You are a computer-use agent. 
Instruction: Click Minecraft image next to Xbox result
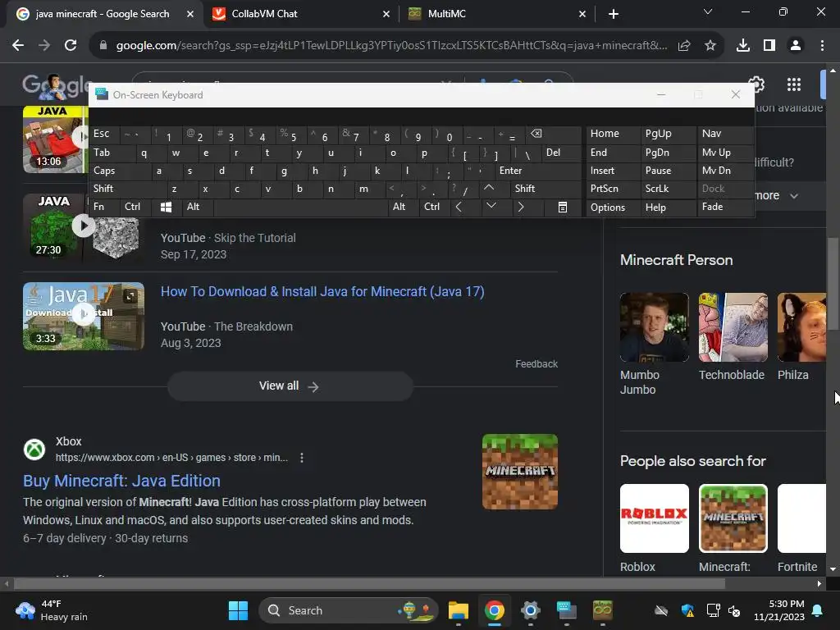pos(519,472)
